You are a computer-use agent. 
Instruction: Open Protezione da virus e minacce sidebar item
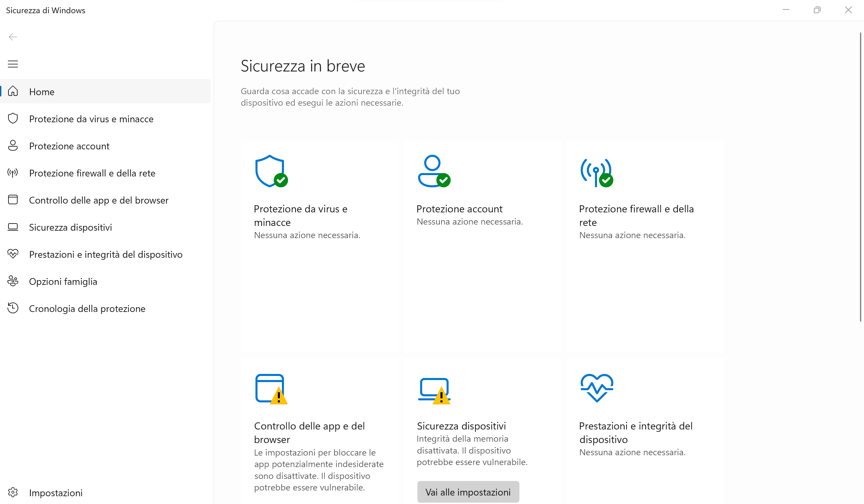(91, 119)
